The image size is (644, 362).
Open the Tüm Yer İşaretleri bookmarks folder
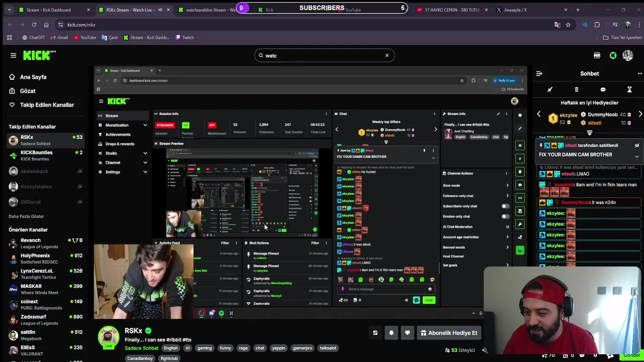coord(622,37)
